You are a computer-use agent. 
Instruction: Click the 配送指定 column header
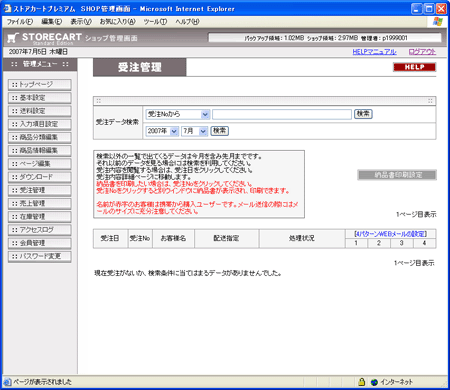tap(226, 238)
